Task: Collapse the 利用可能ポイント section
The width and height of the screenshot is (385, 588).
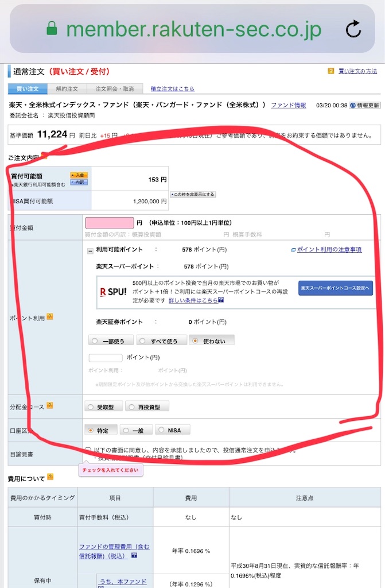Action: [x=90, y=252]
